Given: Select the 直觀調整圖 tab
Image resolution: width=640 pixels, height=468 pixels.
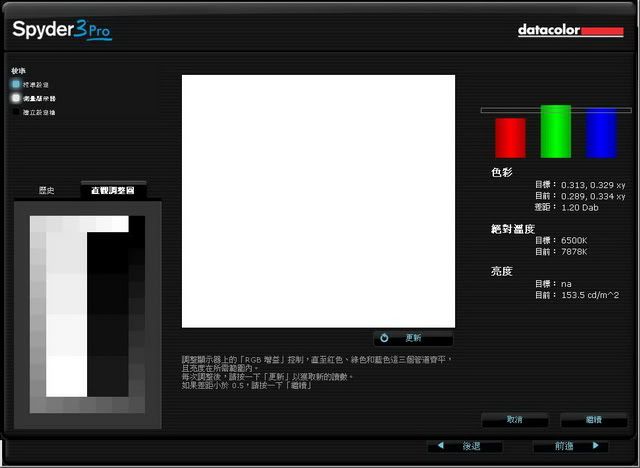Looking at the screenshot, I should tap(113, 190).
